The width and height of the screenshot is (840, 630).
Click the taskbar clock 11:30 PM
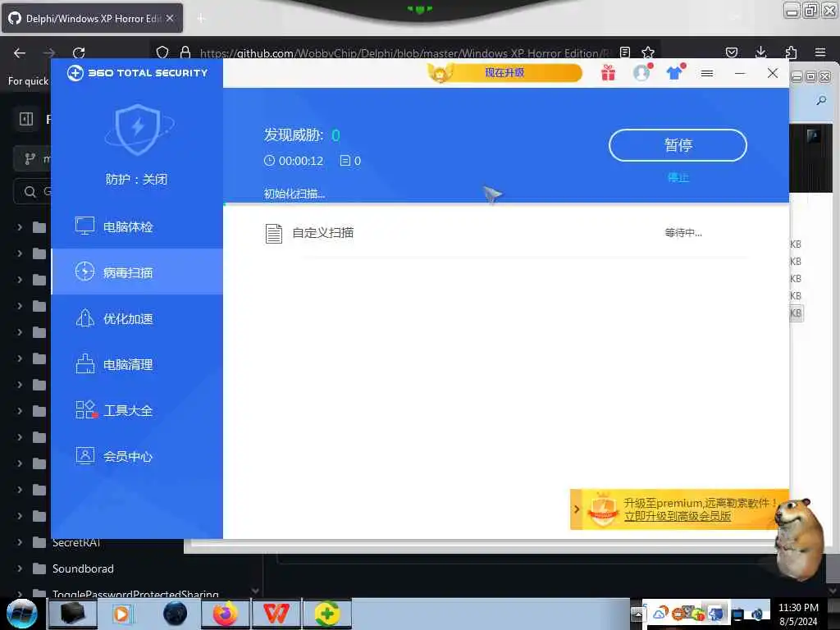coord(798,608)
